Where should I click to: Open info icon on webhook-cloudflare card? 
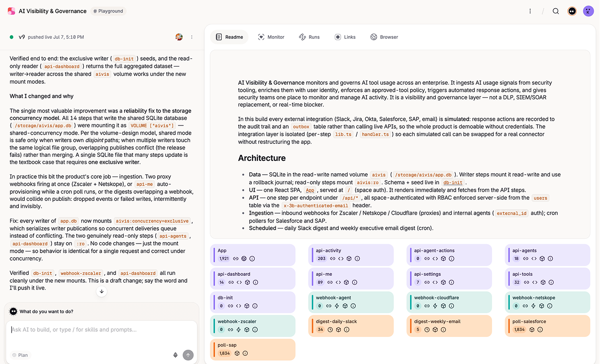pyautogui.click(x=451, y=306)
